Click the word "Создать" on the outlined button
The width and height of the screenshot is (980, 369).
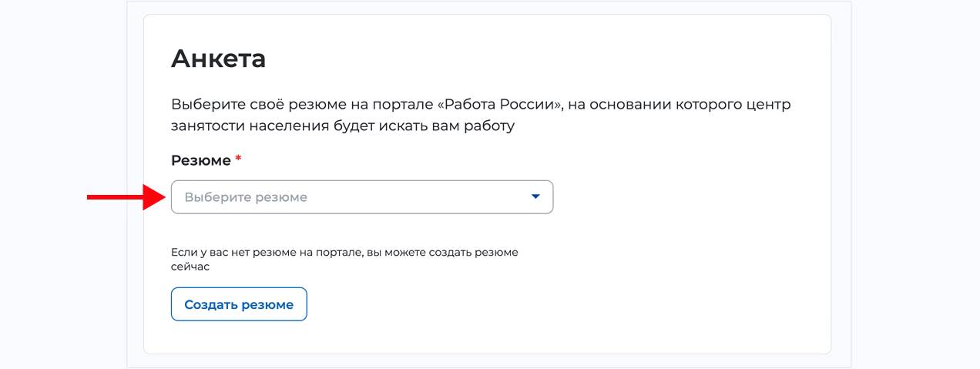pos(210,304)
